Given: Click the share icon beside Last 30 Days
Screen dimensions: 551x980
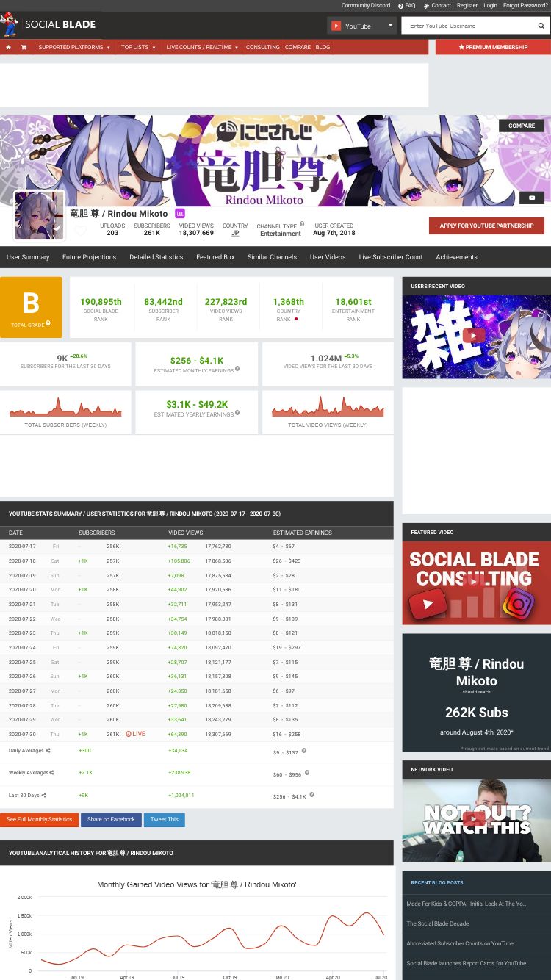Looking at the screenshot, I should pyautogui.click(x=43, y=795).
